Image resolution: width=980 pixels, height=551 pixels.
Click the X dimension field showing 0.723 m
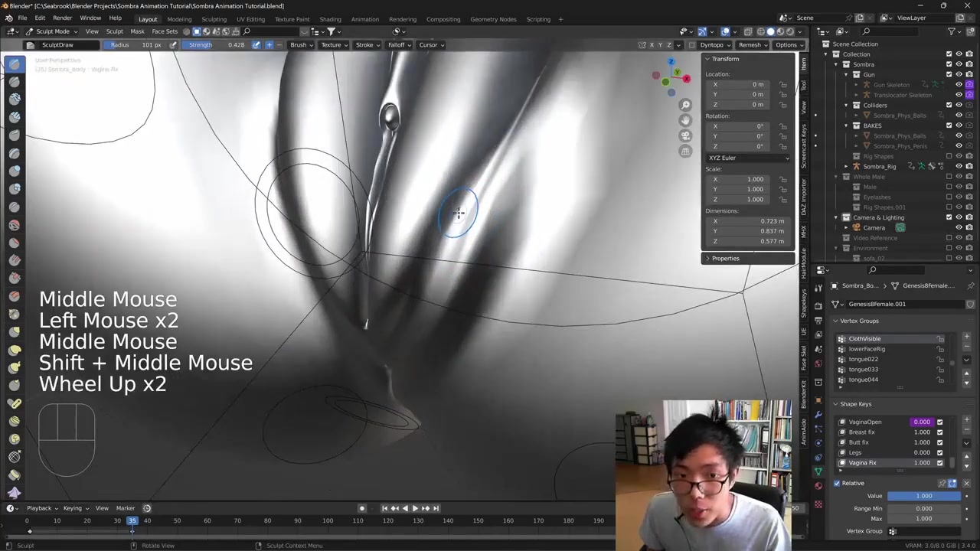(748, 221)
